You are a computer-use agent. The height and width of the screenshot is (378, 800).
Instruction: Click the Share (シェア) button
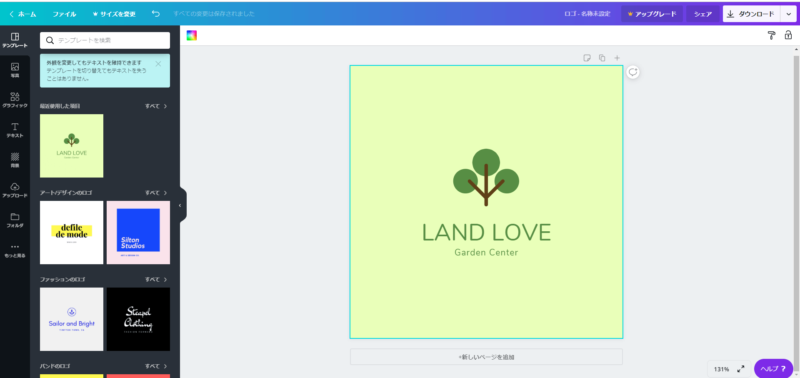[x=703, y=14]
